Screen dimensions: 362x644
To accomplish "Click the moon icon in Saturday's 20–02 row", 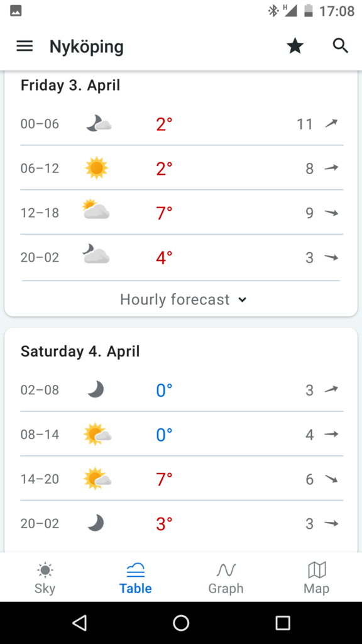I will coord(96,523).
